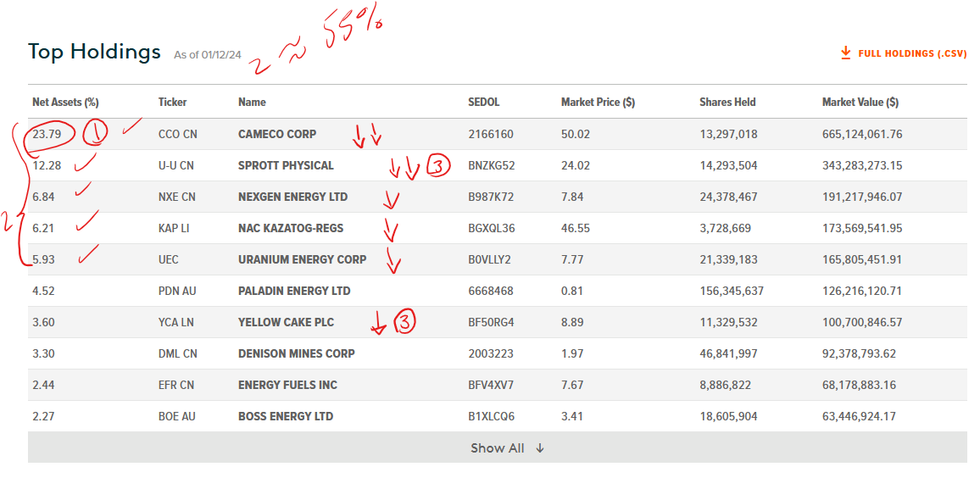
Task: Click shares held value 13,297,018
Action: pos(728,134)
